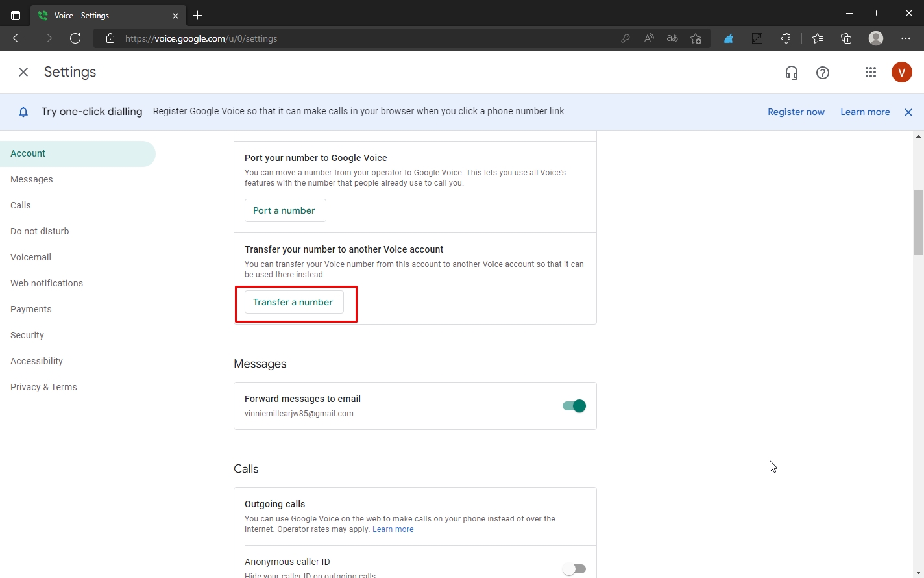Click the browser address bar
Screen dimensions: 924x578
(x=363, y=38)
